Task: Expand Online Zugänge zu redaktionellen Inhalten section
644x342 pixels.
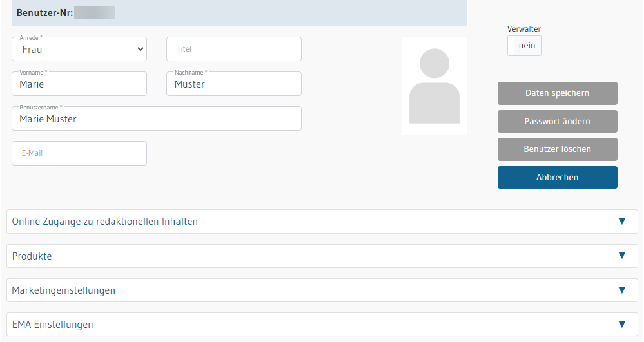Action: [x=322, y=222]
